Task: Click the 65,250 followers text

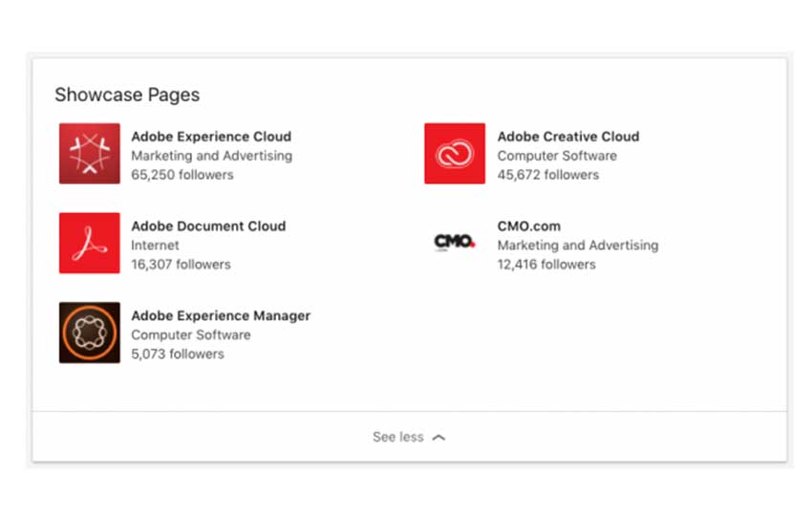Action: coord(182,175)
